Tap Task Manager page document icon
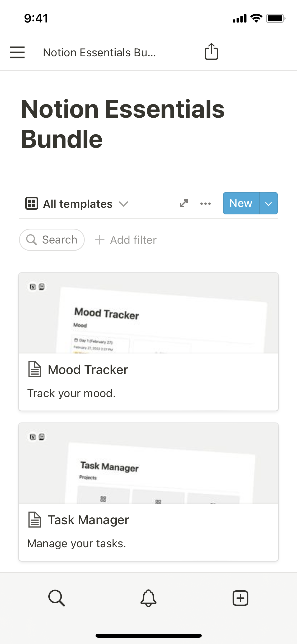 tap(35, 519)
